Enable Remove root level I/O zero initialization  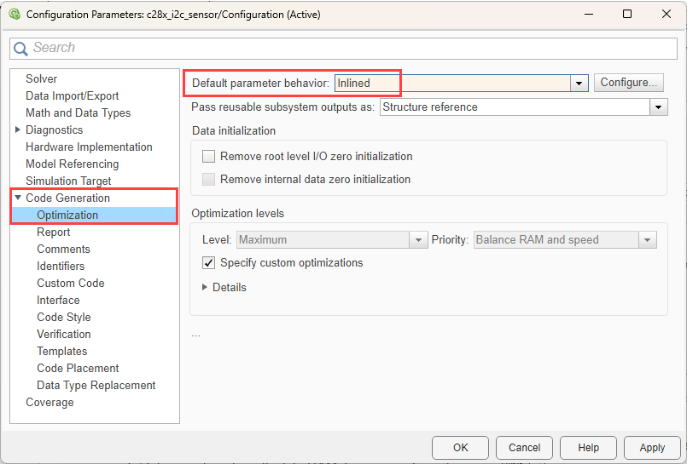pos(209,157)
